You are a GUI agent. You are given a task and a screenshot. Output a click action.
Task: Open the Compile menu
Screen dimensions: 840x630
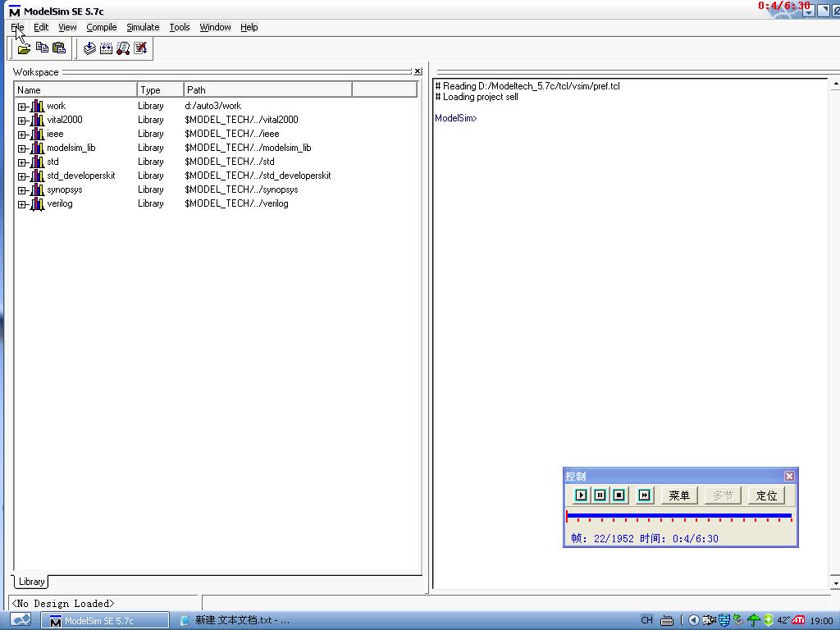pos(101,27)
